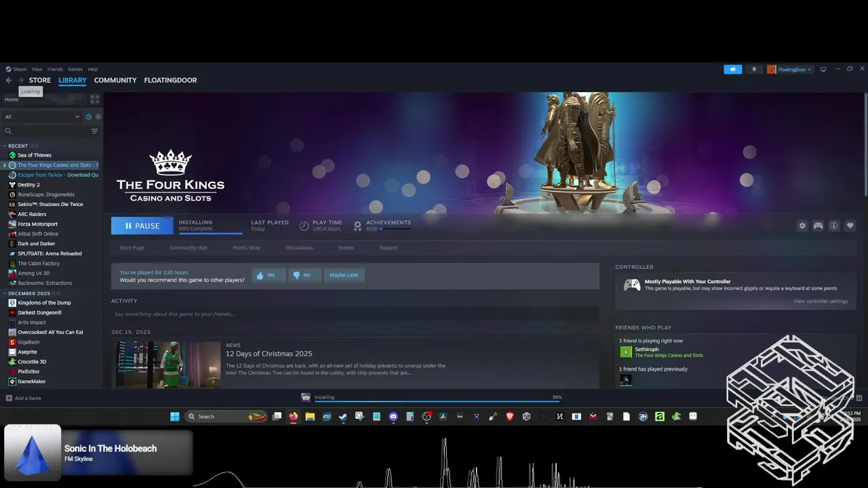
Task: Open the All games filter dropdown
Action: tap(42, 117)
